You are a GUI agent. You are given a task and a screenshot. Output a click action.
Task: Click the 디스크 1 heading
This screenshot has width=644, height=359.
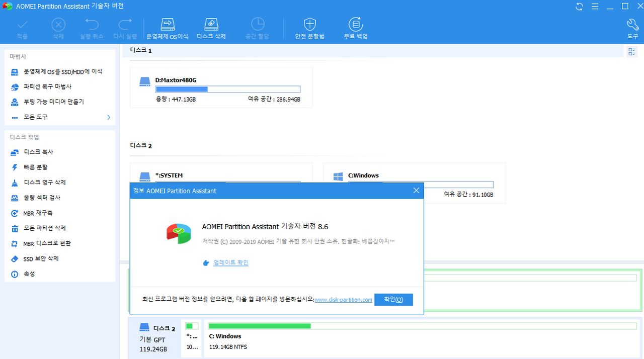[x=141, y=50]
